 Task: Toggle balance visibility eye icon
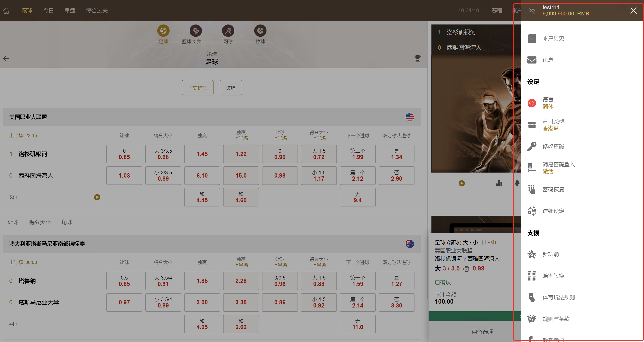tap(532, 11)
